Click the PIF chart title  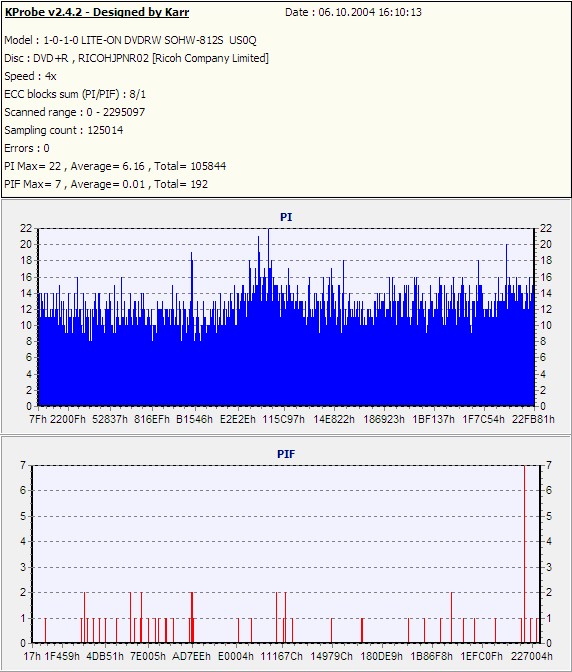[286, 454]
